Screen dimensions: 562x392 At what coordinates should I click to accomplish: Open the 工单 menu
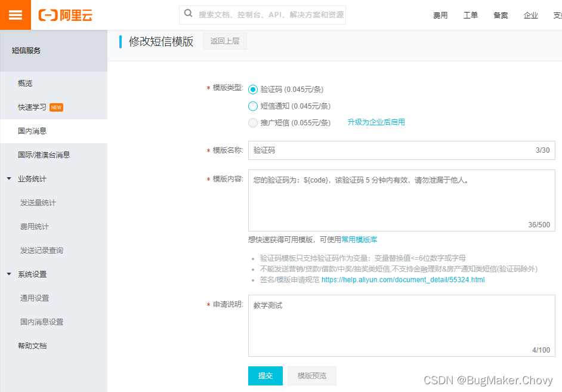click(471, 15)
